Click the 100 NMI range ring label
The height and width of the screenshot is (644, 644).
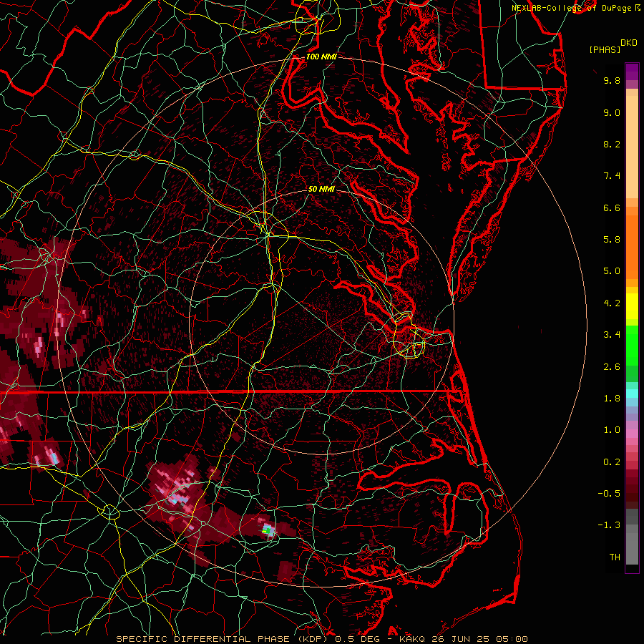[321, 57]
